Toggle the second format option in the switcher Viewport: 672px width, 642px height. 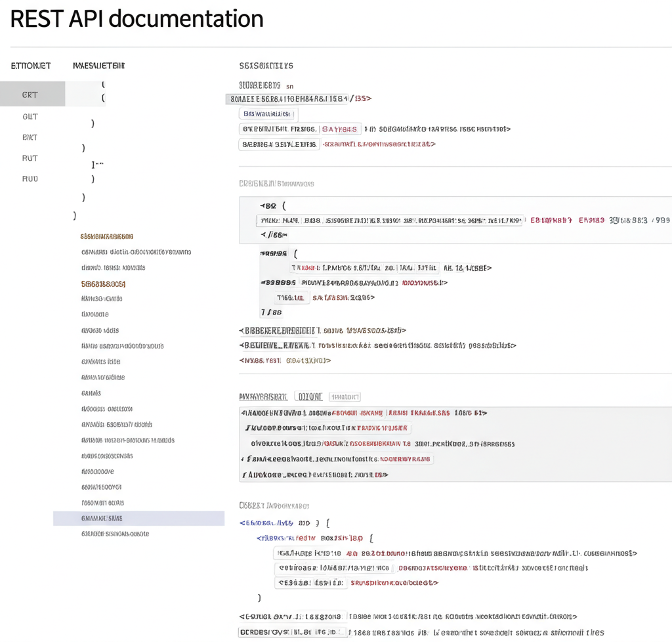click(344, 396)
